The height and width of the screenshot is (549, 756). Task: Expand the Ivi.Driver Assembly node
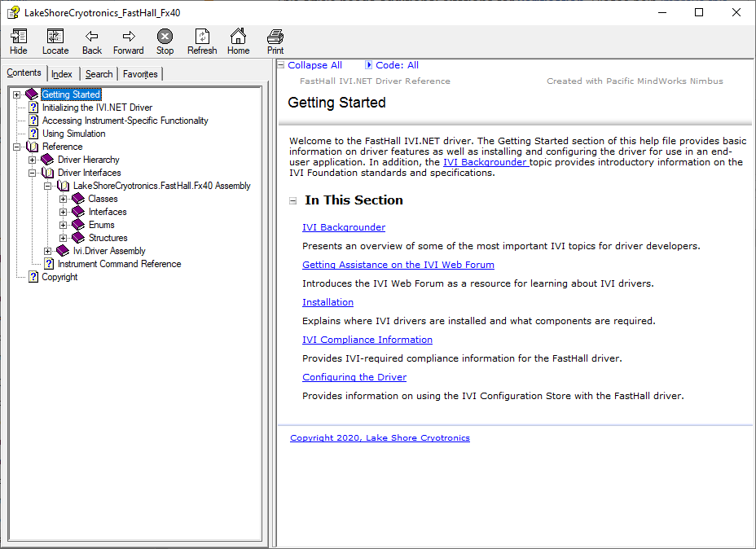tap(47, 250)
